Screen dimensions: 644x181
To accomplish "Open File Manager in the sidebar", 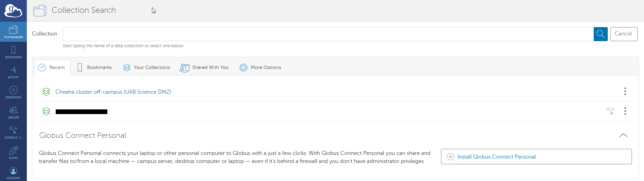I will pos(13,32).
